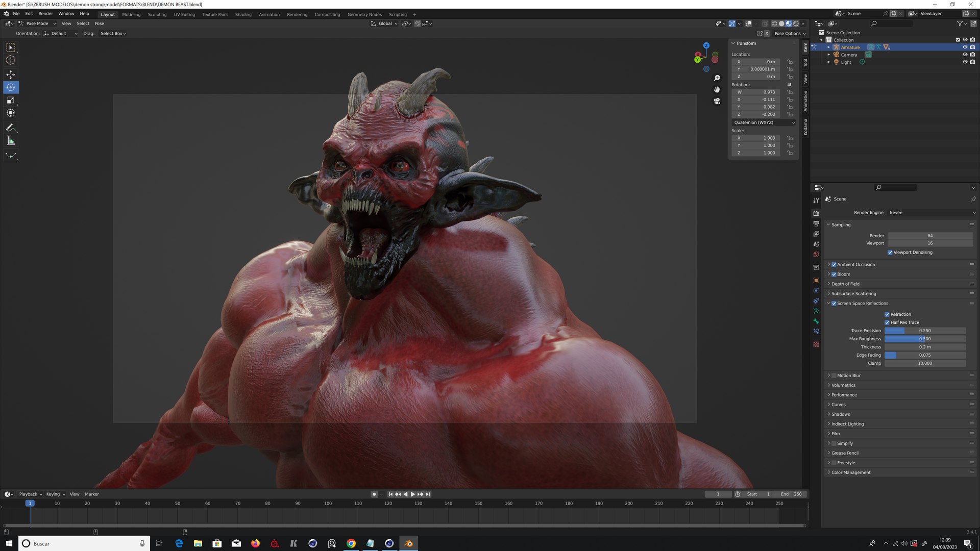
Task: Select the Annotate tool
Action: [x=11, y=128]
